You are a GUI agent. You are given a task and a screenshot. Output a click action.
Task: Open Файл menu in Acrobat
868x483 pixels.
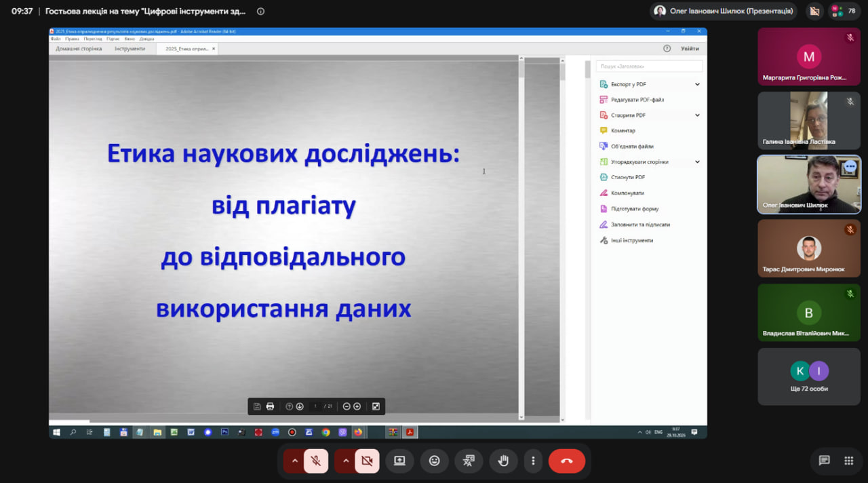pos(56,39)
